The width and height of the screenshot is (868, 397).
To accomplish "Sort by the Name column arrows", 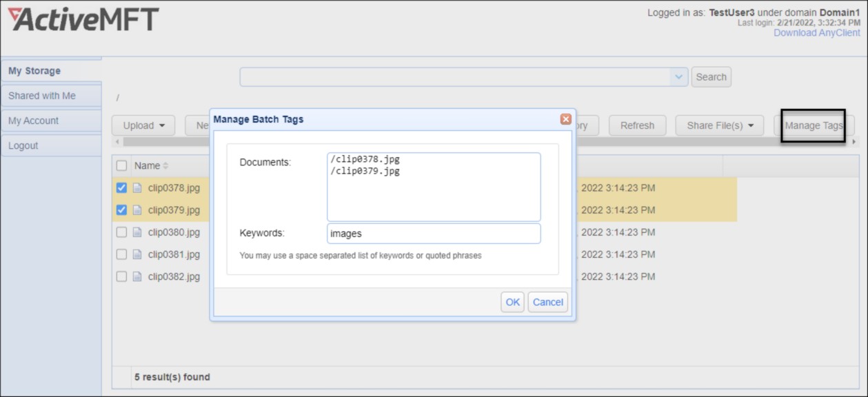I will tap(165, 166).
